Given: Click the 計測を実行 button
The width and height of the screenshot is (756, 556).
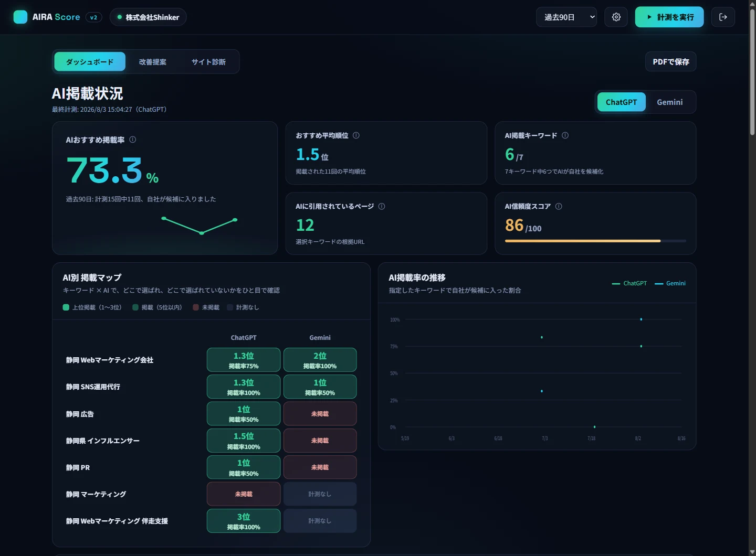Looking at the screenshot, I should coord(669,17).
